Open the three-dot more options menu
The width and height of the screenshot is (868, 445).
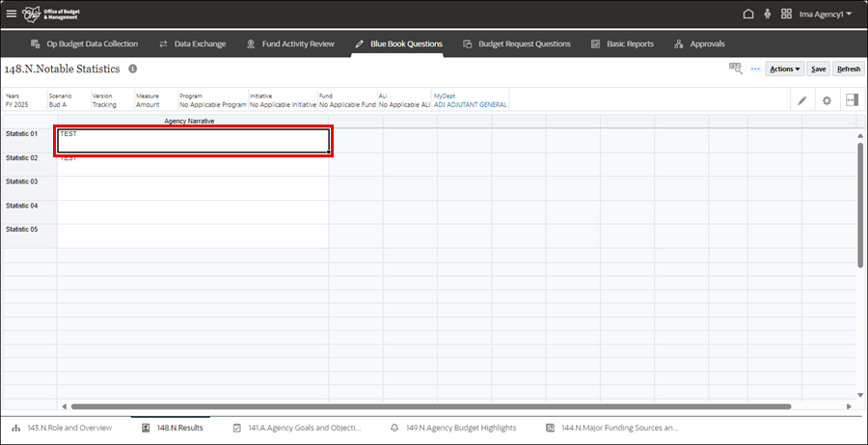pyautogui.click(x=755, y=70)
